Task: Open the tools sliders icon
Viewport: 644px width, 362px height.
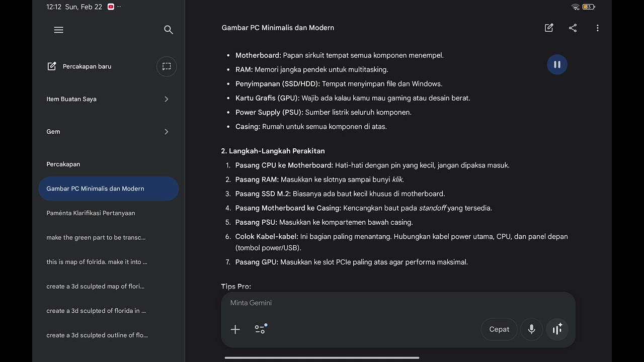Action: (260, 329)
